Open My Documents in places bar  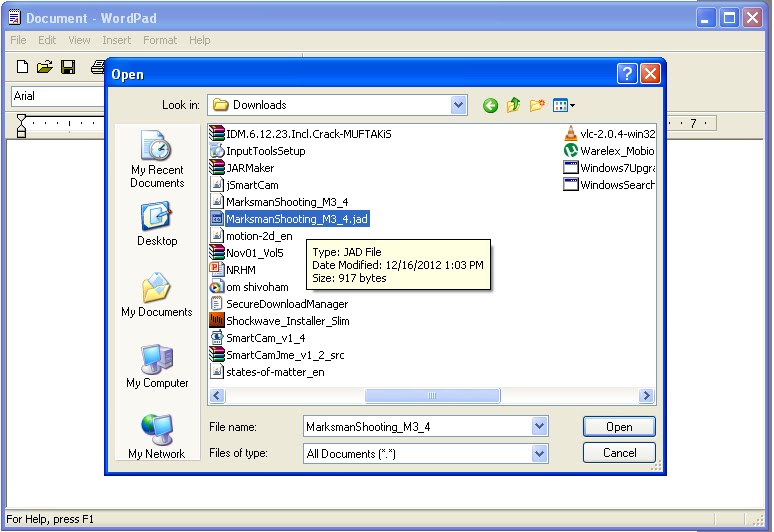157,295
